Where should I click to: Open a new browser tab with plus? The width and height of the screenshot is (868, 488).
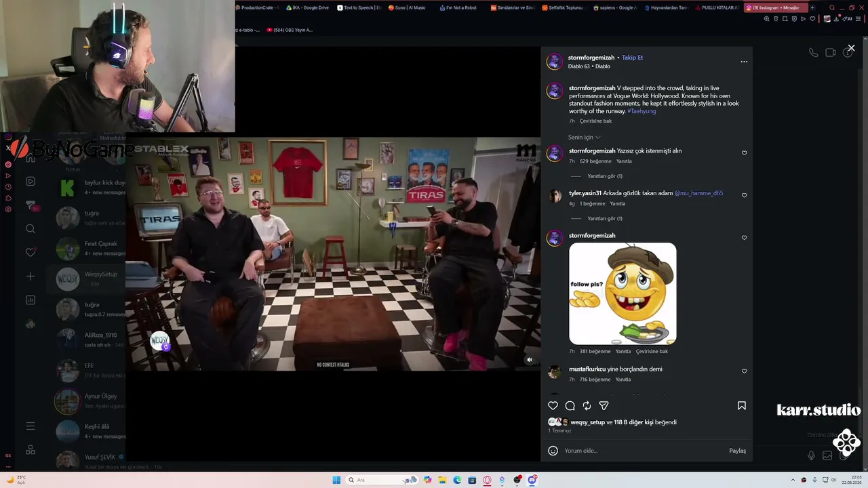[x=812, y=8]
